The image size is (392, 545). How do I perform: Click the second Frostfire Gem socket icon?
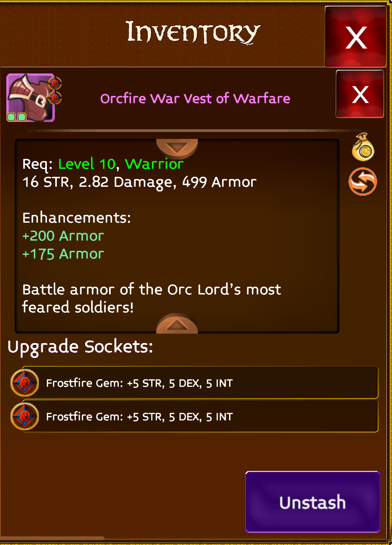25,416
